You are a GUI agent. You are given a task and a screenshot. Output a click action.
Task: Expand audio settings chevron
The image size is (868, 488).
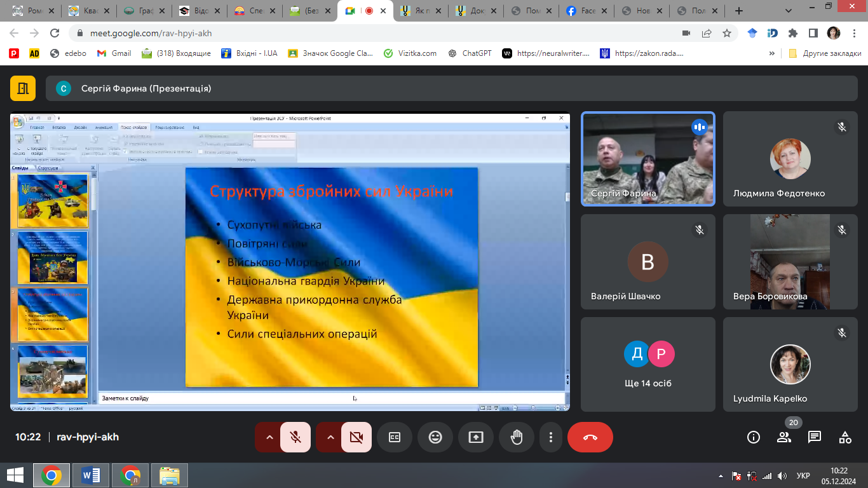(269, 437)
